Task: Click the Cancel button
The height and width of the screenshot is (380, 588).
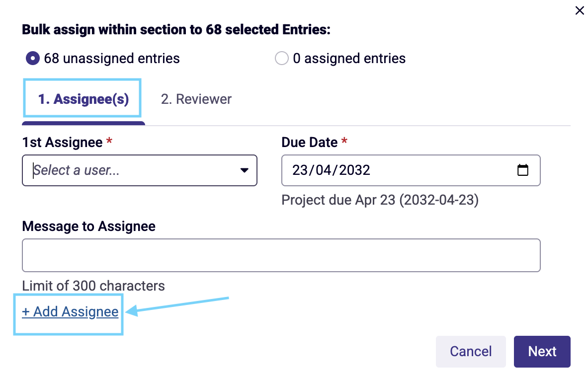Action: [471, 352]
